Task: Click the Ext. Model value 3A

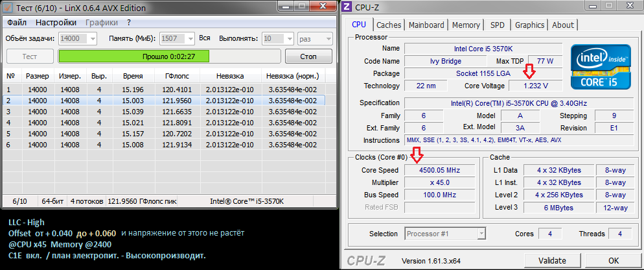Action: coord(519,128)
